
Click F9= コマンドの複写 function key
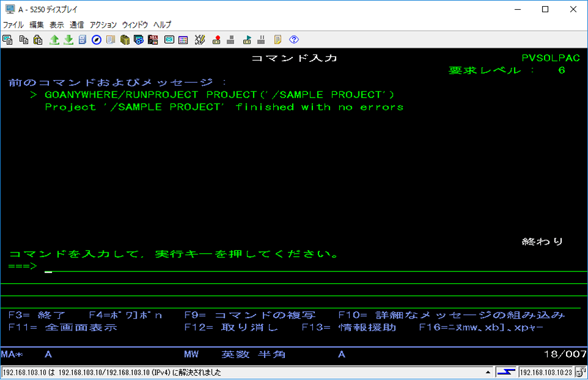pos(250,315)
